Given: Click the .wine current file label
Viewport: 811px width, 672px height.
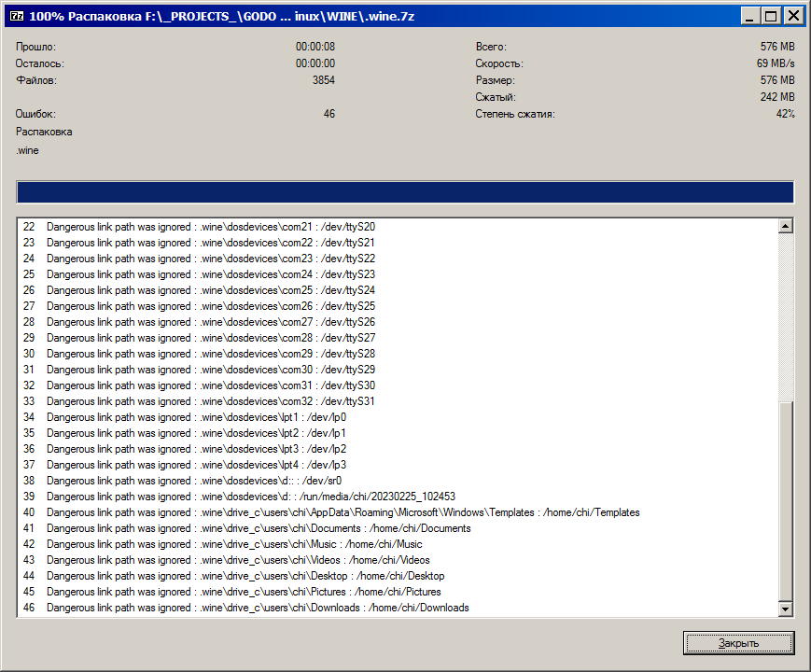Looking at the screenshot, I should pyautogui.click(x=27, y=150).
